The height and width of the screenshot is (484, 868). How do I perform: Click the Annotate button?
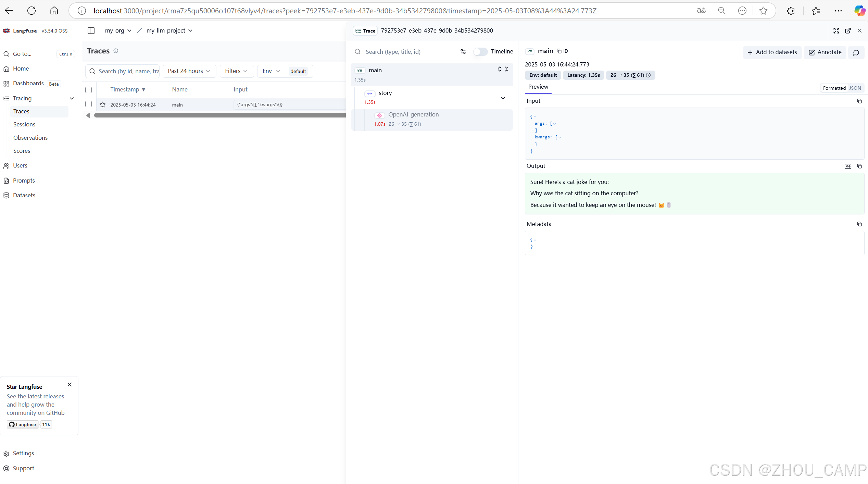tap(825, 52)
